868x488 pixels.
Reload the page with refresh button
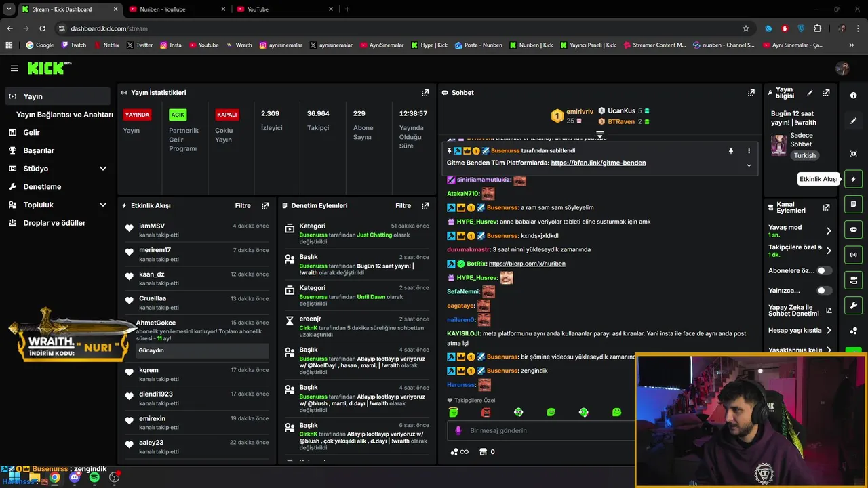[42, 28]
